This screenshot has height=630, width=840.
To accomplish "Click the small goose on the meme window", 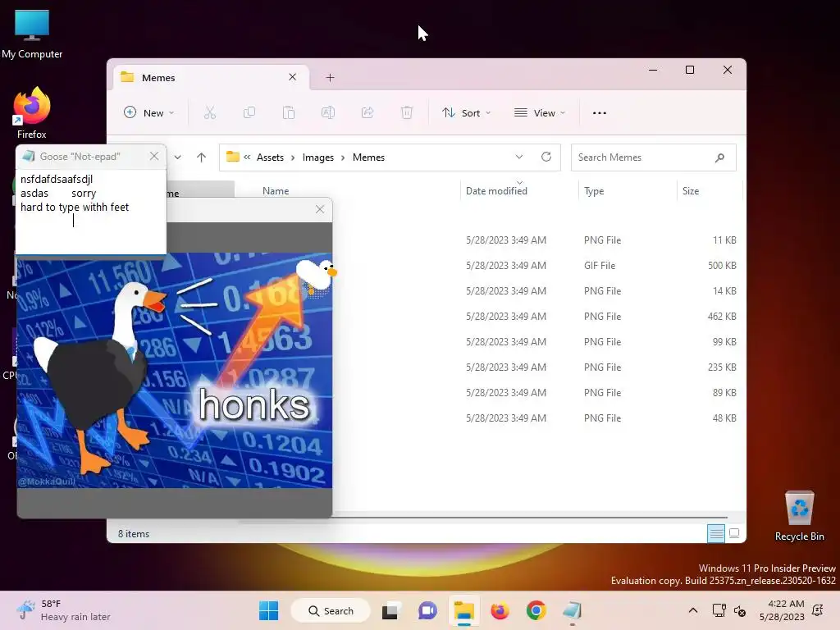I will click(x=317, y=275).
